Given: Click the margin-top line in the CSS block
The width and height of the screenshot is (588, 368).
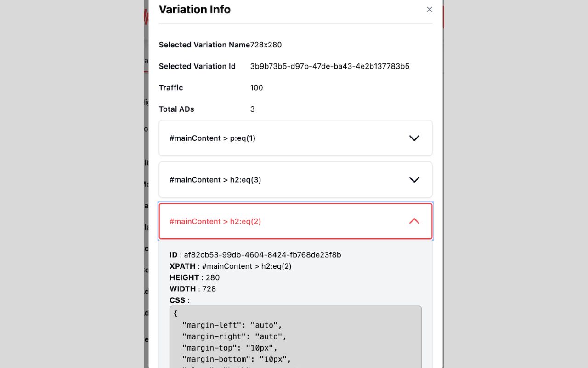Looking at the screenshot, I should 230,348.
